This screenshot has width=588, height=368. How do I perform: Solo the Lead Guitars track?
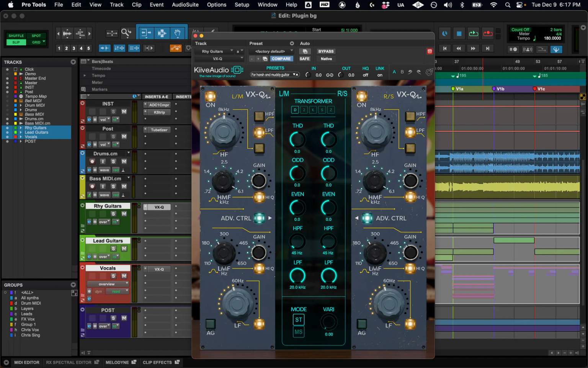point(113,249)
